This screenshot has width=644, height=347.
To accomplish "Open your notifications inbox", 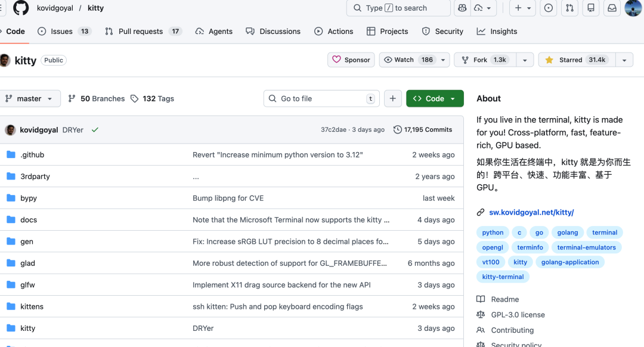I will click(x=612, y=8).
